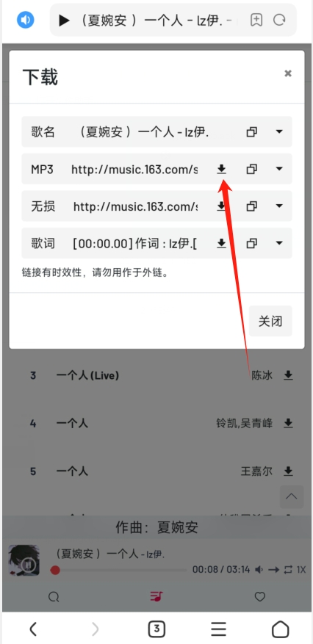Reload the page in browser bar

point(279,20)
